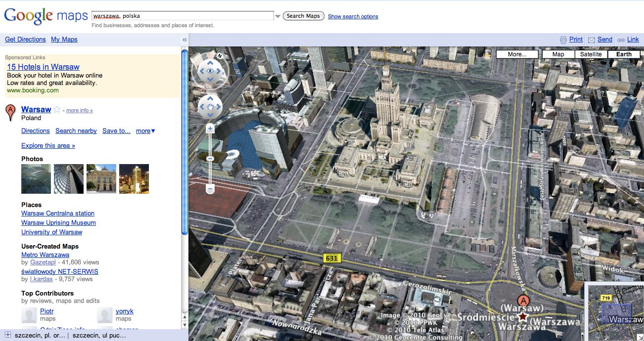This screenshot has width=644, height=341.
Task: Click Piotr's contributor avatar
Action: (x=29, y=315)
